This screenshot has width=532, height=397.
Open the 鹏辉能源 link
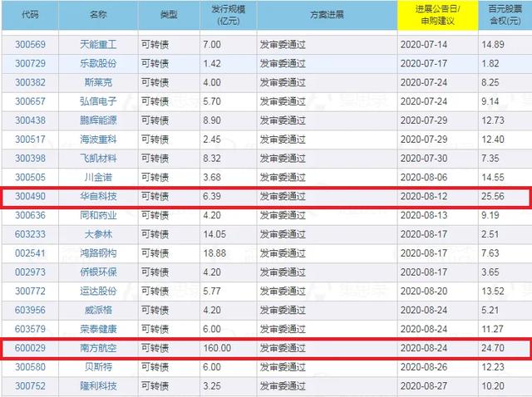[98, 120]
